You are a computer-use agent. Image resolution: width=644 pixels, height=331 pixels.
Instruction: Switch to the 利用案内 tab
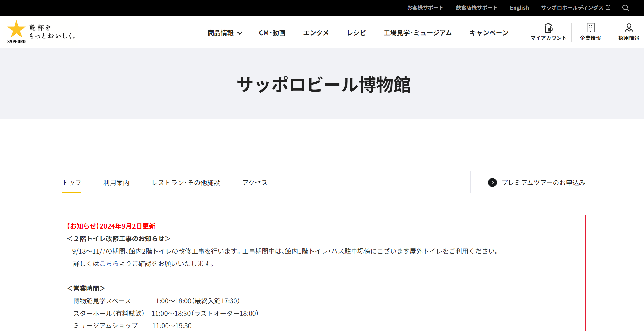pyautogui.click(x=116, y=183)
